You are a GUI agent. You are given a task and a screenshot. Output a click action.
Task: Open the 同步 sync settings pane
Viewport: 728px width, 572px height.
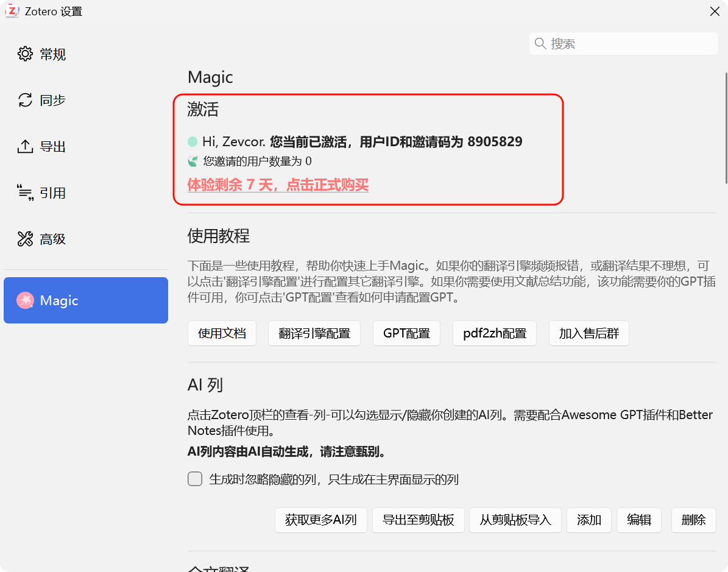coord(86,101)
